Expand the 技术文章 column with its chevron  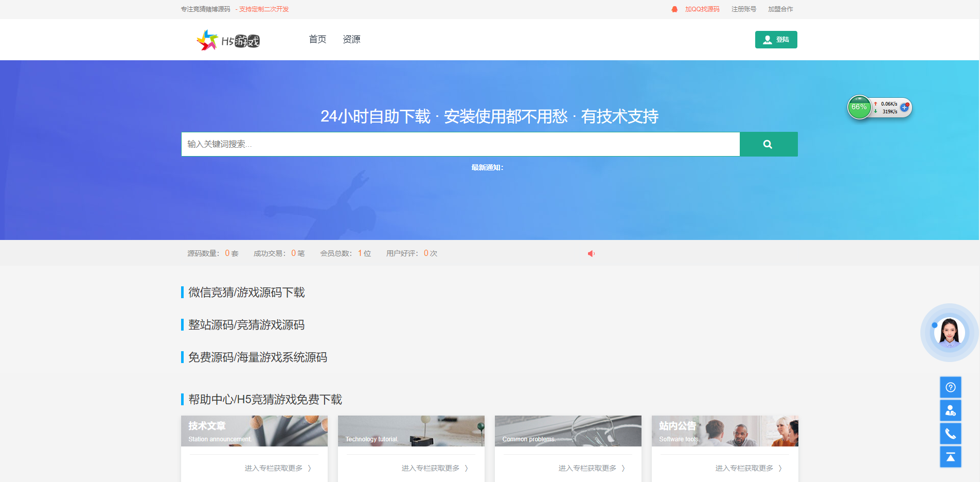(310, 468)
